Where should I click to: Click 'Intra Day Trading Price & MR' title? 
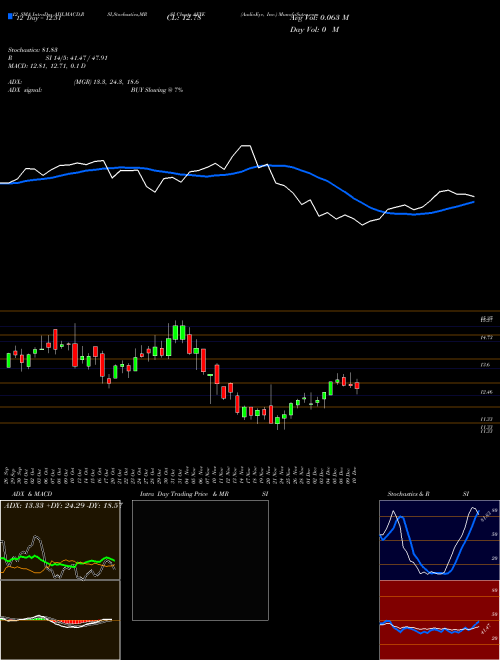coord(184,494)
